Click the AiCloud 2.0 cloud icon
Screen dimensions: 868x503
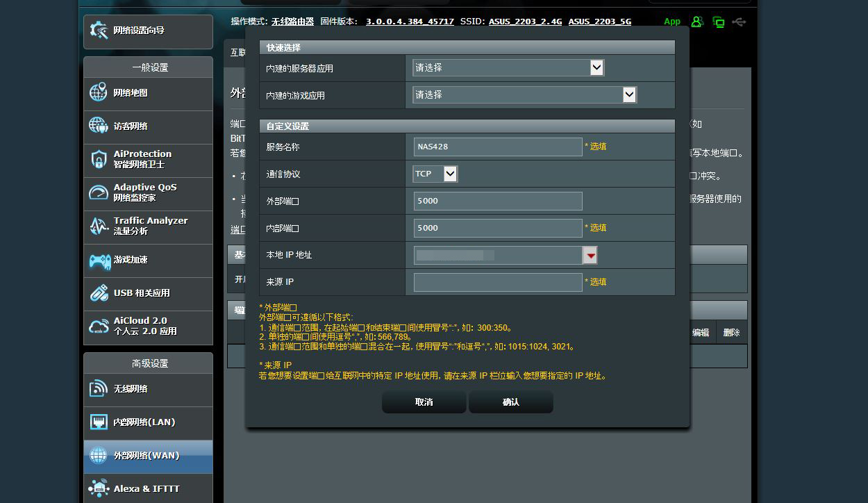pyautogui.click(x=98, y=326)
